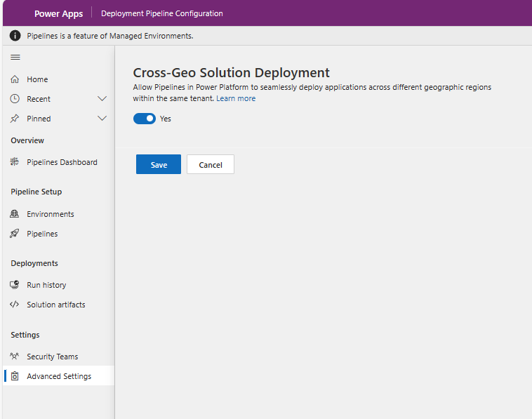
Task: Click the Pinned pushpin icon
Action: (15, 119)
